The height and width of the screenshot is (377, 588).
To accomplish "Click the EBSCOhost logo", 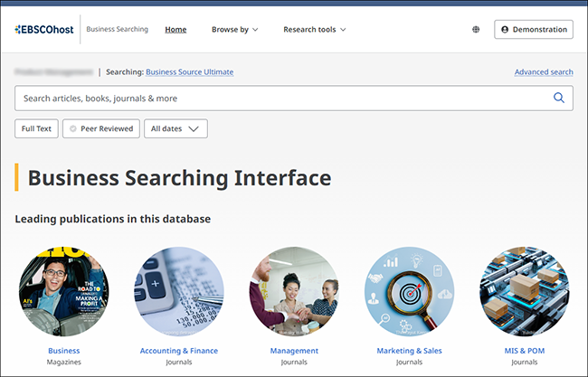I will [x=44, y=30].
